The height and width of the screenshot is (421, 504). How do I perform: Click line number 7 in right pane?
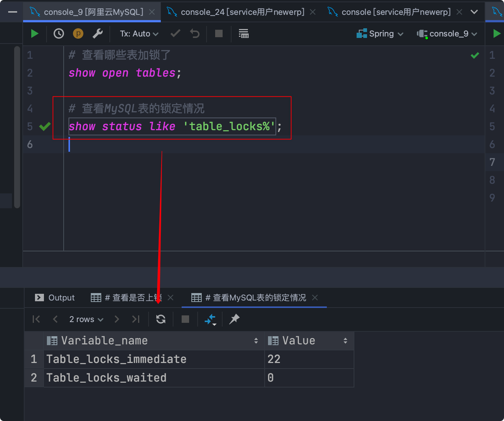click(x=492, y=162)
